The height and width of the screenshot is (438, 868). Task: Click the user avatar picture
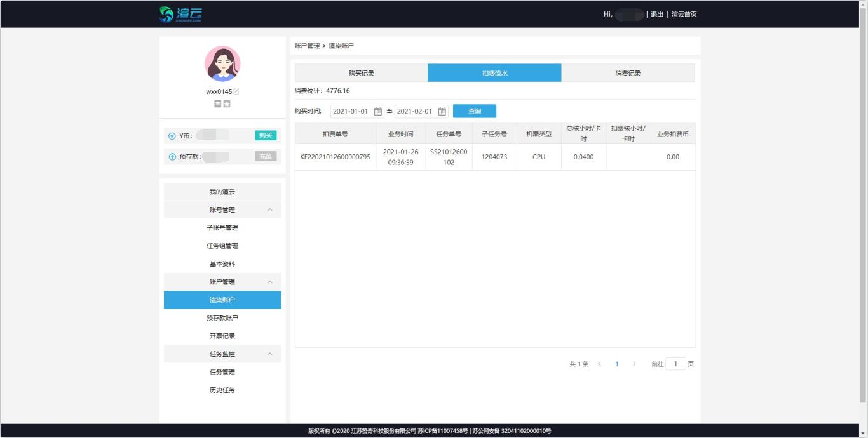222,64
